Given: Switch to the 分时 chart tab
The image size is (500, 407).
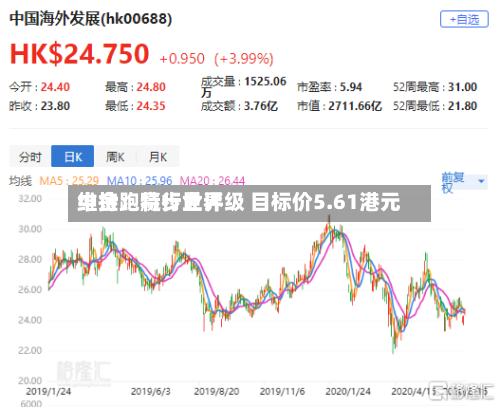Looking at the screenshot, I should (x=30, y=156).
